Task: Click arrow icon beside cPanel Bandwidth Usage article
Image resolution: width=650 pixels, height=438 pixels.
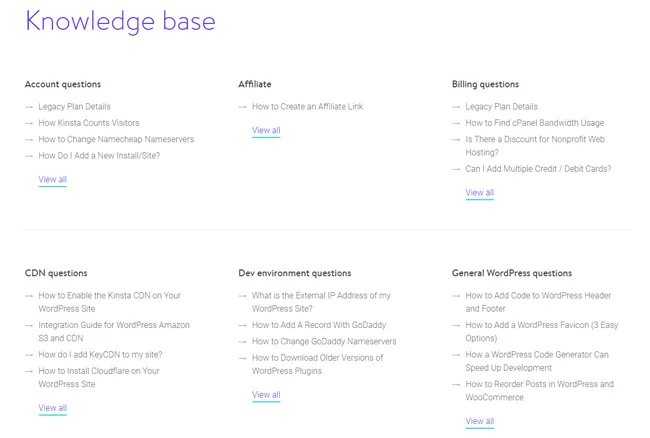Action: (456, 123)
